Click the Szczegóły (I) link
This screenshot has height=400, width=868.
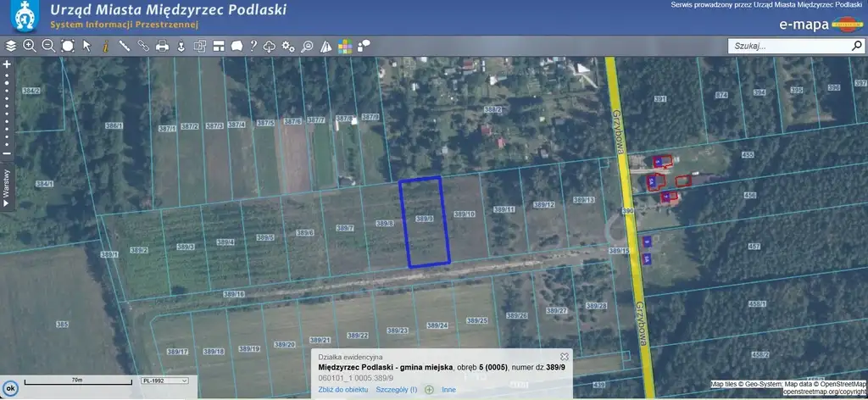[397, 390]
